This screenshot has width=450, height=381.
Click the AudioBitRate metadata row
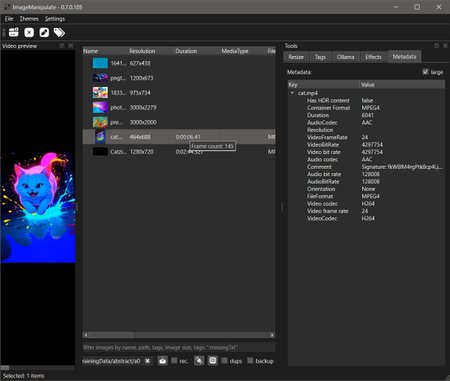click(366, 181)
